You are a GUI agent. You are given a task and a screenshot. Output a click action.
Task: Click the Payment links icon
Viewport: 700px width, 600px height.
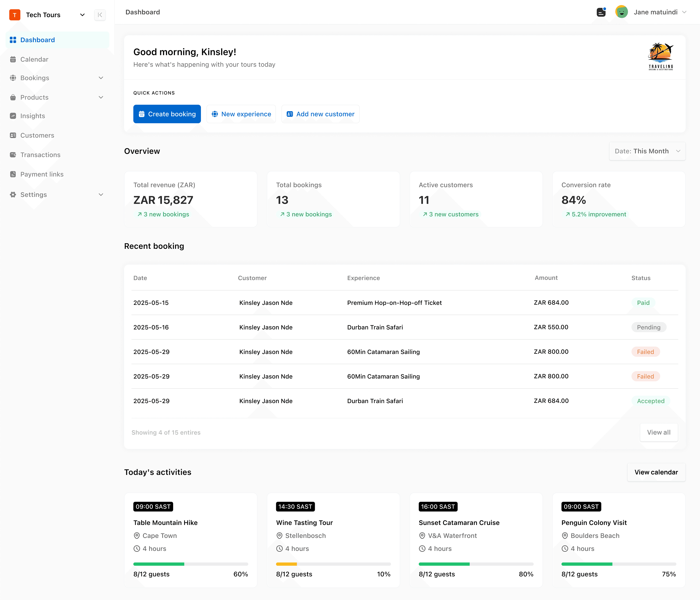[x=13, y=174]
